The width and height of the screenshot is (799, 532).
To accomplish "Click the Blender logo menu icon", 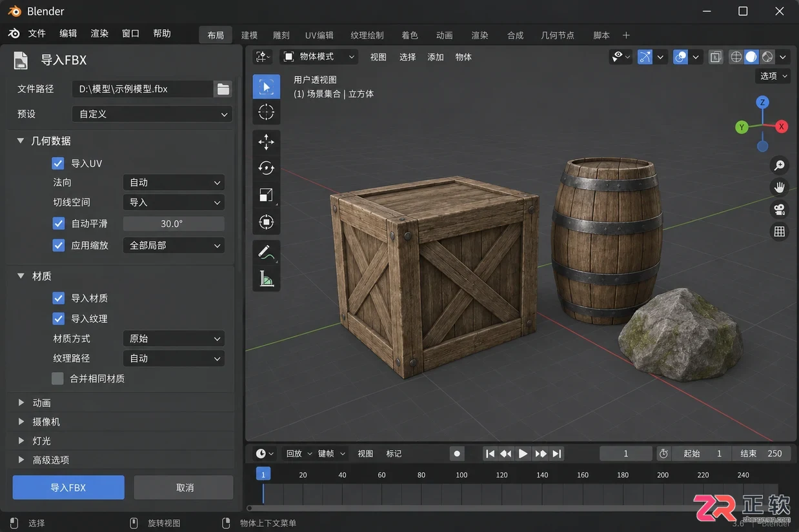I will coord(14,34).
